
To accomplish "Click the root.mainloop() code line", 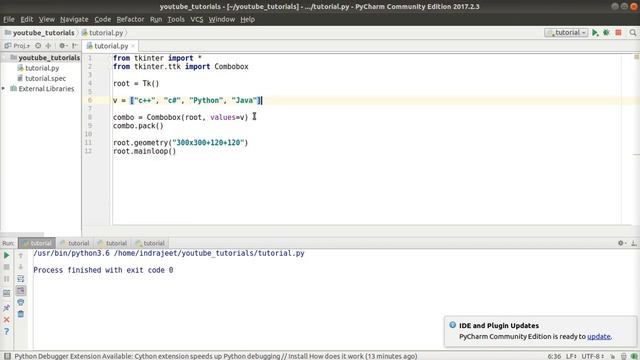I will pyautogui.click(x=144, y=151).
